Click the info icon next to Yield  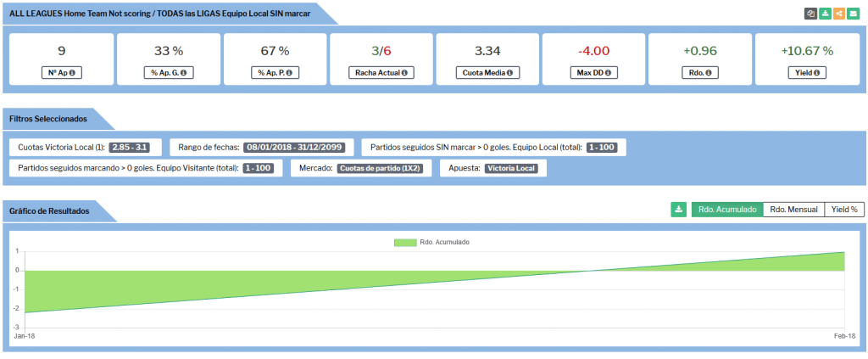[817, 73]
